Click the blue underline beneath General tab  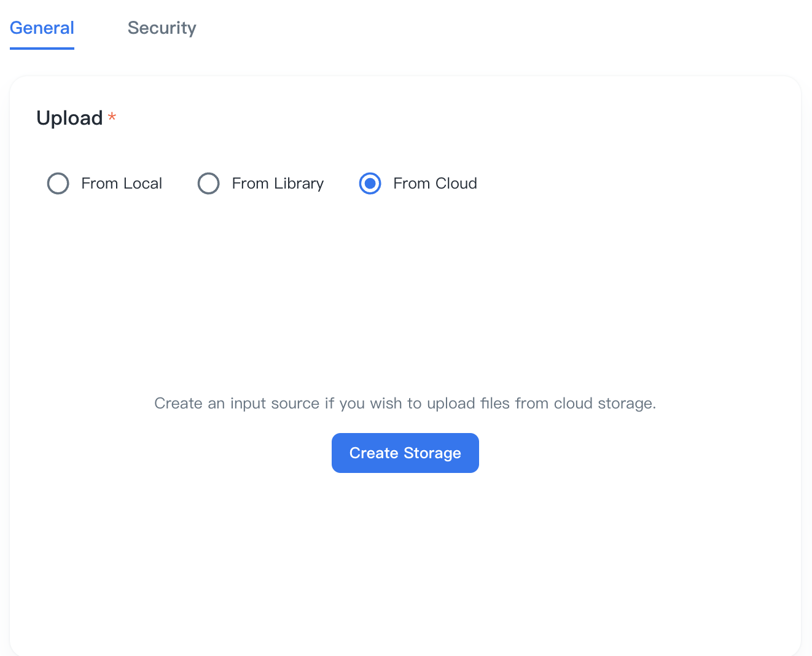click(42, 48)
